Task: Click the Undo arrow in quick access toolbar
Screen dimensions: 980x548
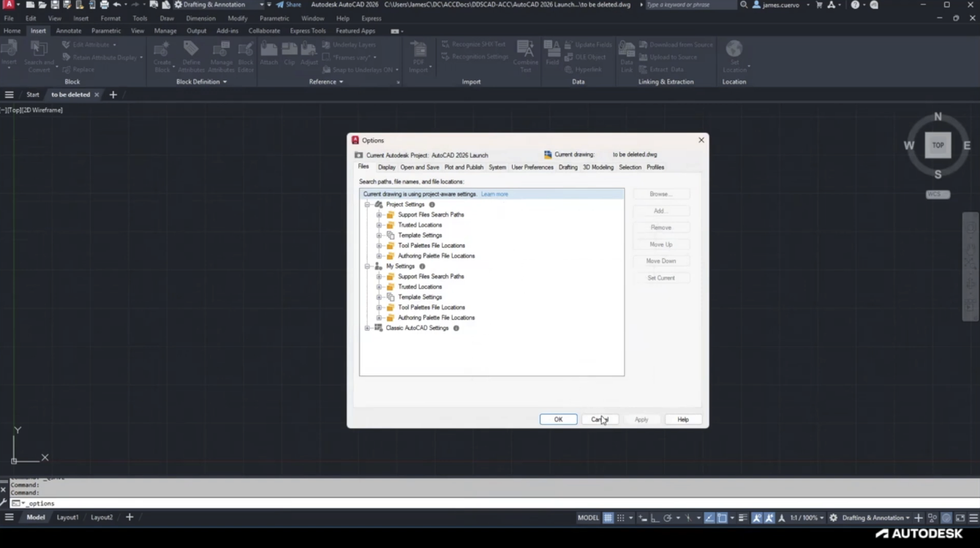Action: click(116, 5)
